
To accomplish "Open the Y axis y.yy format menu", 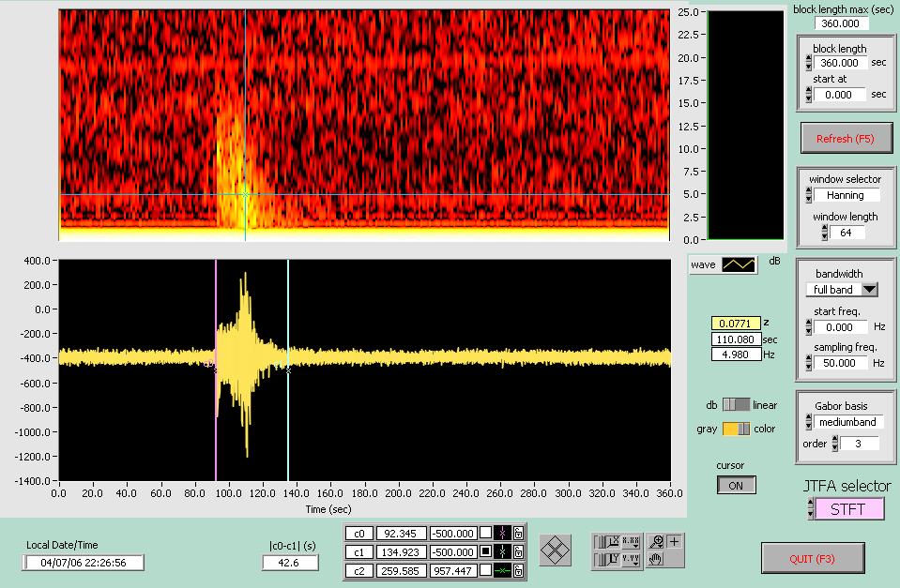I will click(631, 559).
